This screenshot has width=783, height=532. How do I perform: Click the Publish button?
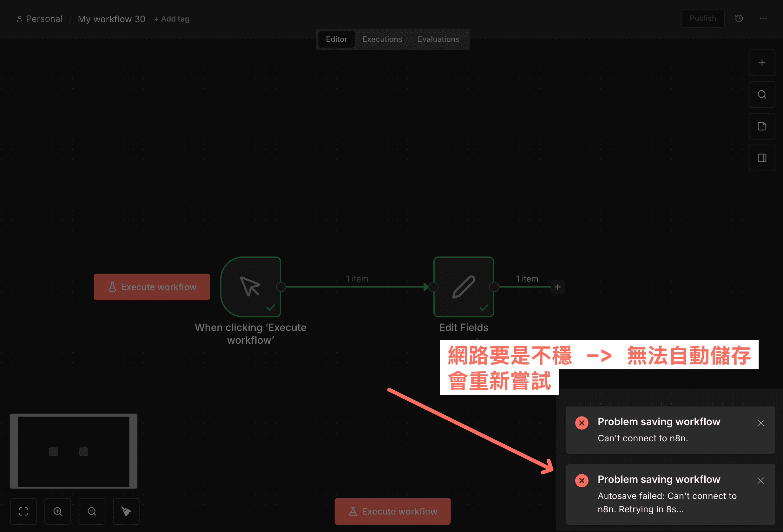point(703,18)
